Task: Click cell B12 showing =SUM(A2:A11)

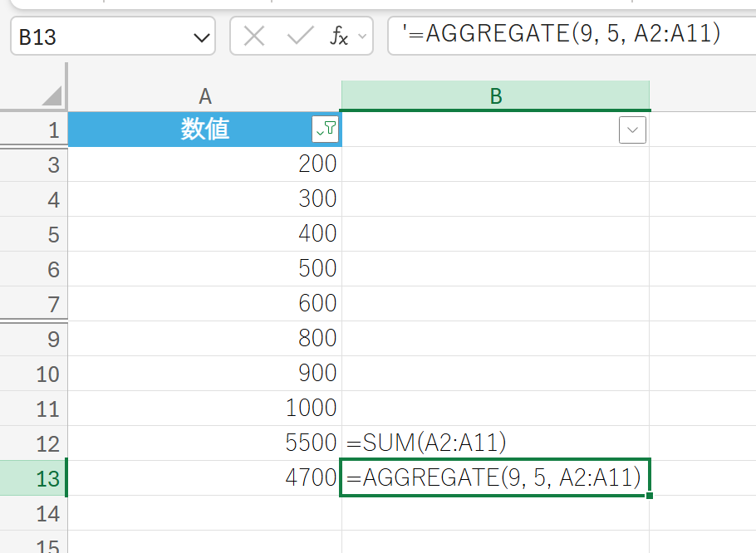Action: (x=495, y=443)
